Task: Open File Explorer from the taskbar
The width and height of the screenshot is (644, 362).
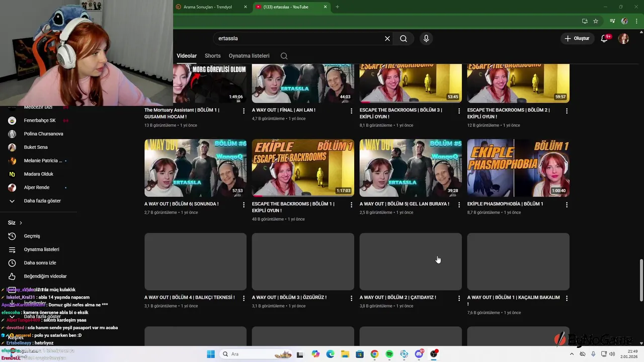Action: (345, 354)
